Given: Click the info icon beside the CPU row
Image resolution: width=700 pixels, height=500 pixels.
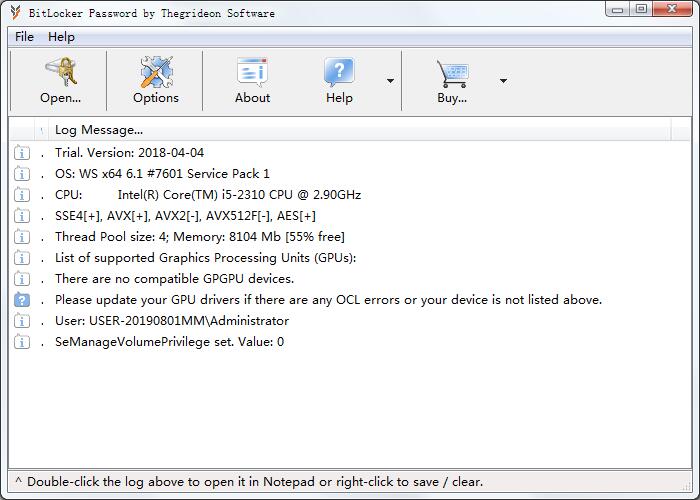Looking at the screenshot, I should (22, 195).
